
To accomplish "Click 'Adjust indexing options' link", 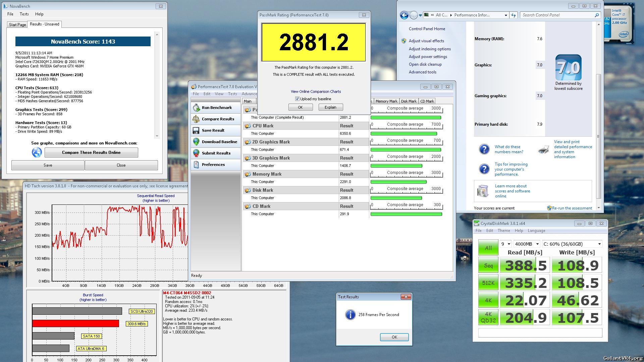I will (430, 49).
